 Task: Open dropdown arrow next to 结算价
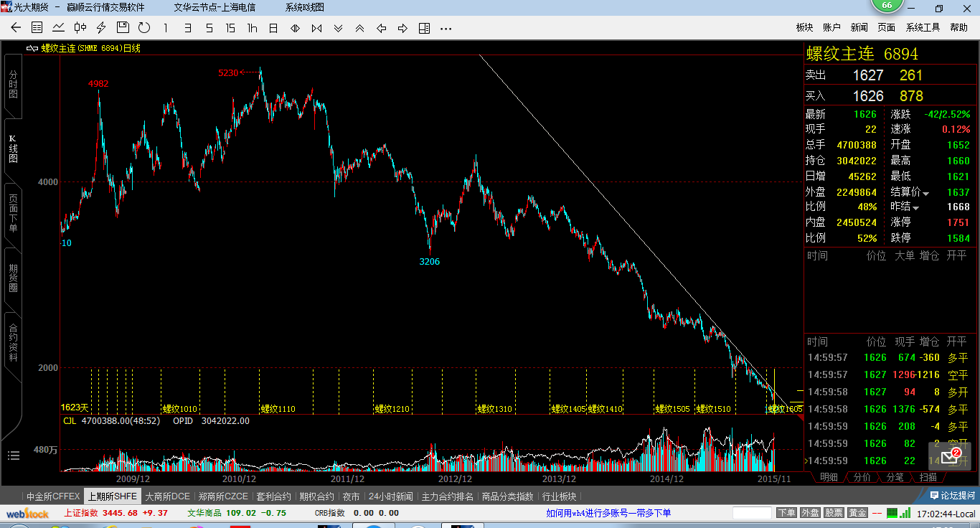926,193
